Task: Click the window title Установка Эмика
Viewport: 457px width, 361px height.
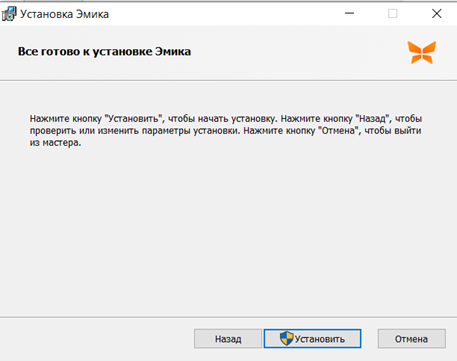Action: 64,14
